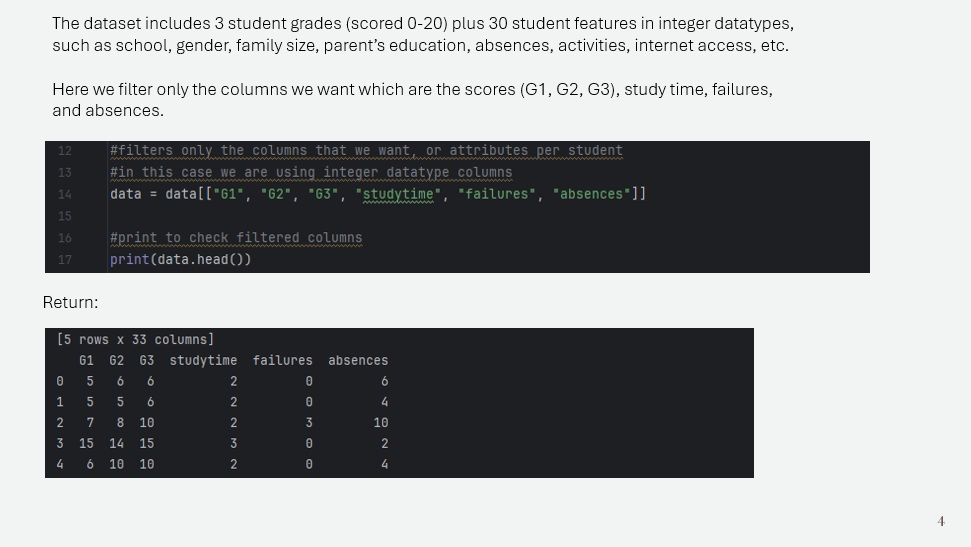Image resolution: width=971 pixels, height=547 pixels.
Task: Click the [5 rows x 33 columns] output text
Action: point(135,339)
